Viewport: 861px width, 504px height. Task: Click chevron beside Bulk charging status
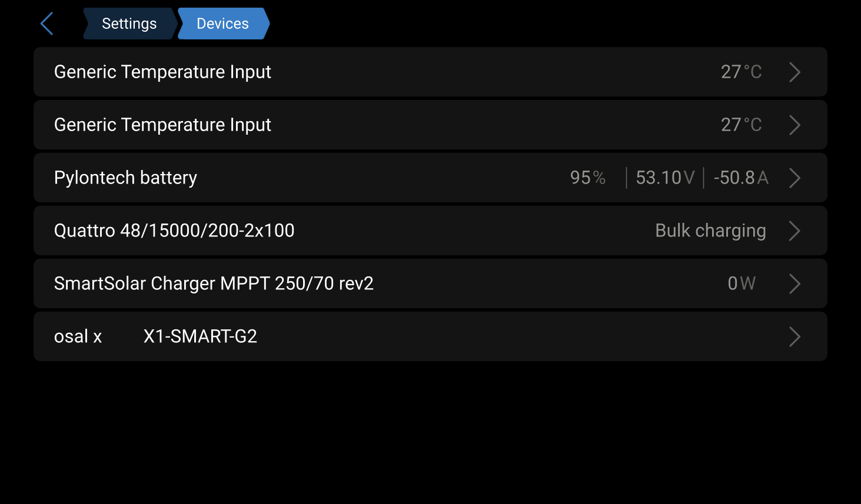click(x=794, y=231)
